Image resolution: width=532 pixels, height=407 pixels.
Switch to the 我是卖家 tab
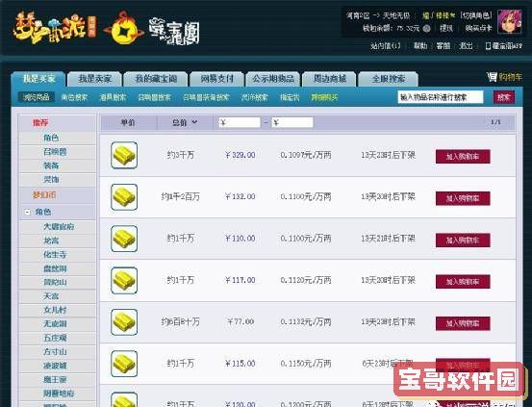tap(94, 79)
